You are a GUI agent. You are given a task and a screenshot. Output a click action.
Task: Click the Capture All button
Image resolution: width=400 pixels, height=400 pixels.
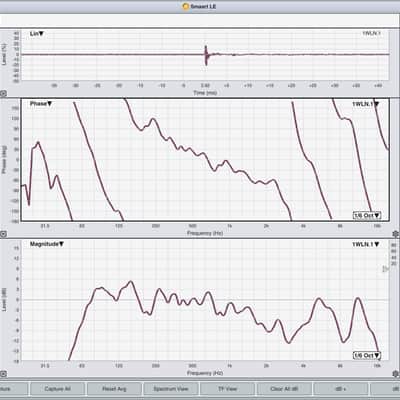[x=57, y=389]
